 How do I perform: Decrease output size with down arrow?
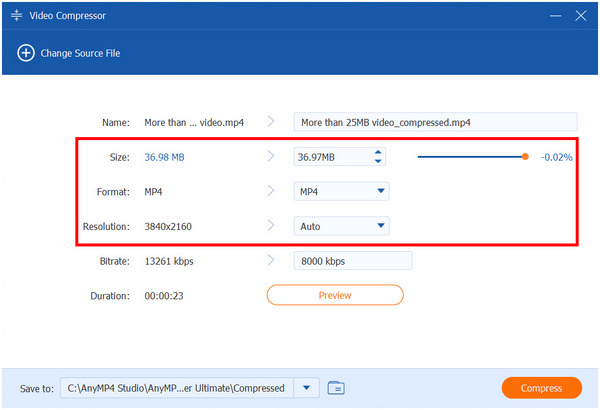tap(378, 162)
